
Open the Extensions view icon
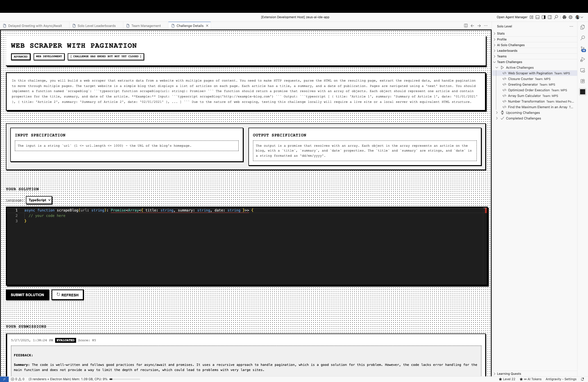click(x=583, y=81)
